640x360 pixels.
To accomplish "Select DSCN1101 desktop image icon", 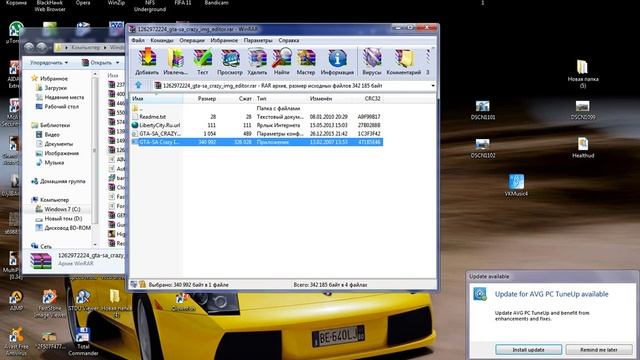I will coord(483,110).
